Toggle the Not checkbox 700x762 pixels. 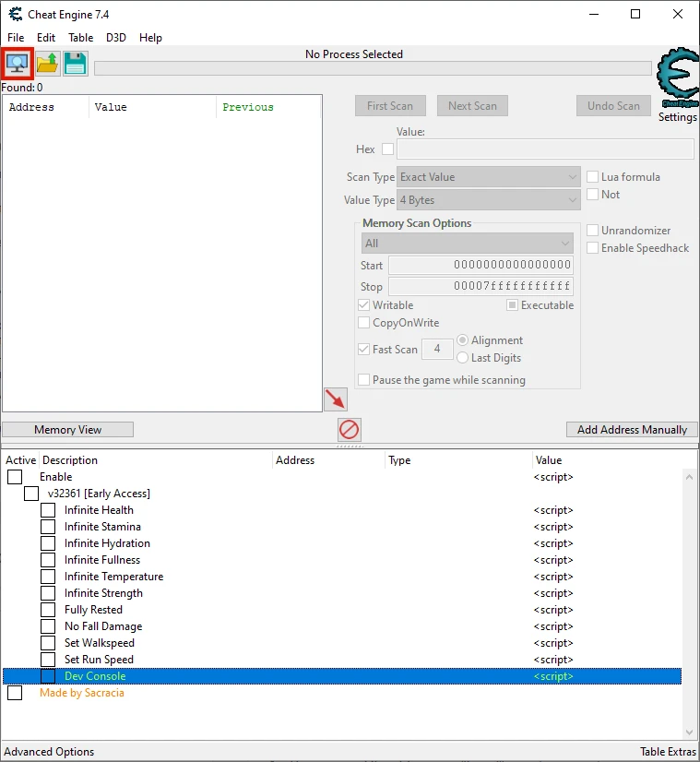[x=593, y=195]
